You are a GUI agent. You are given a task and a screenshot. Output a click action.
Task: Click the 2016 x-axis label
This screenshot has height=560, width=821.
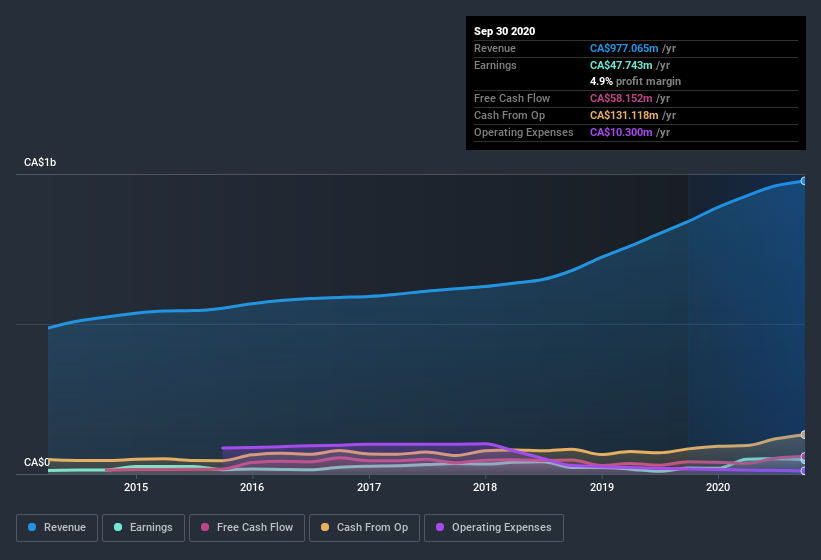point(252,487)
